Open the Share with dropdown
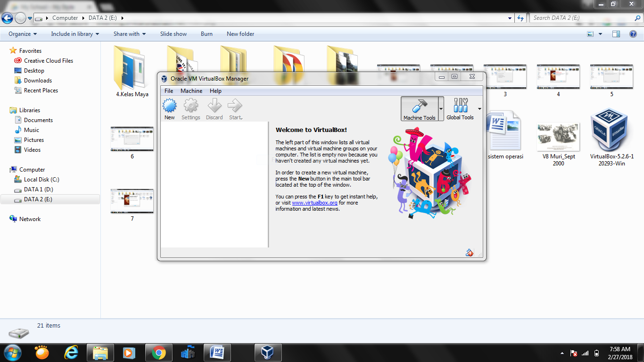Image resolution: width=644 pixels, height=362 pixels. (130, 34)
